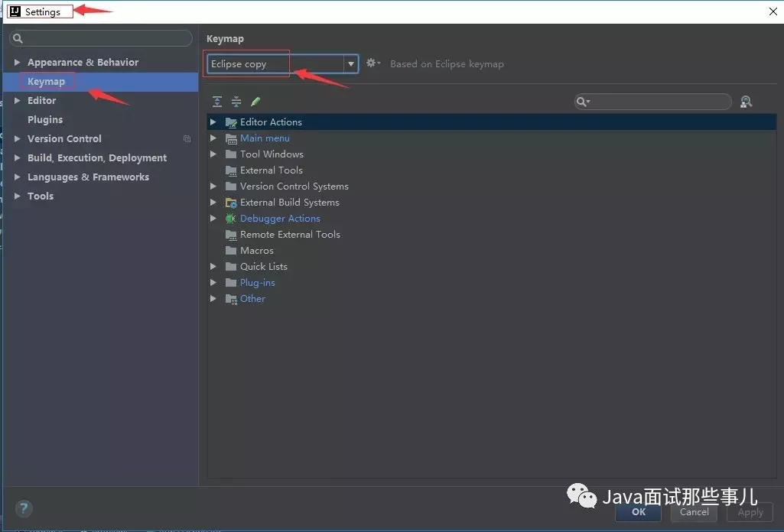Click the settings search magnifier icon

(x=18, y=38)
